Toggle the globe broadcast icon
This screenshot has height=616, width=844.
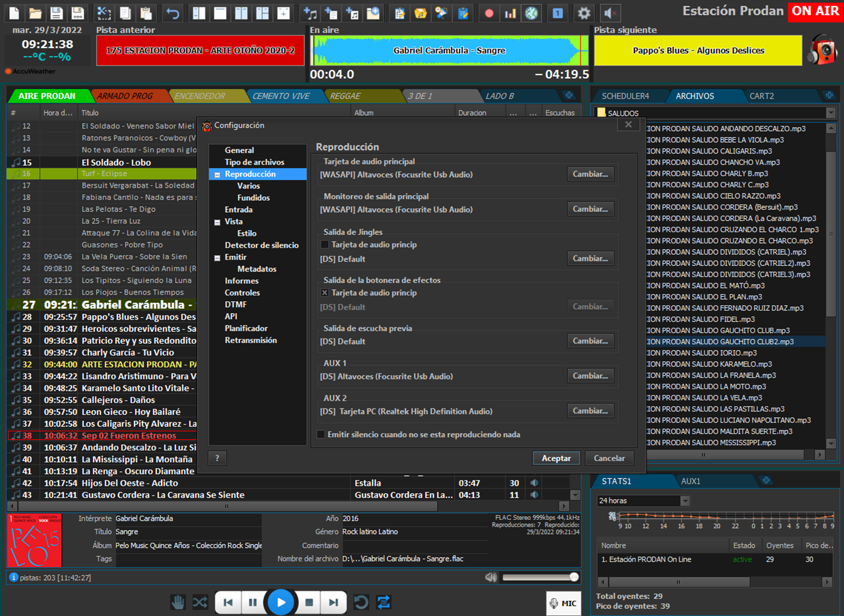(x=531, y=14)
